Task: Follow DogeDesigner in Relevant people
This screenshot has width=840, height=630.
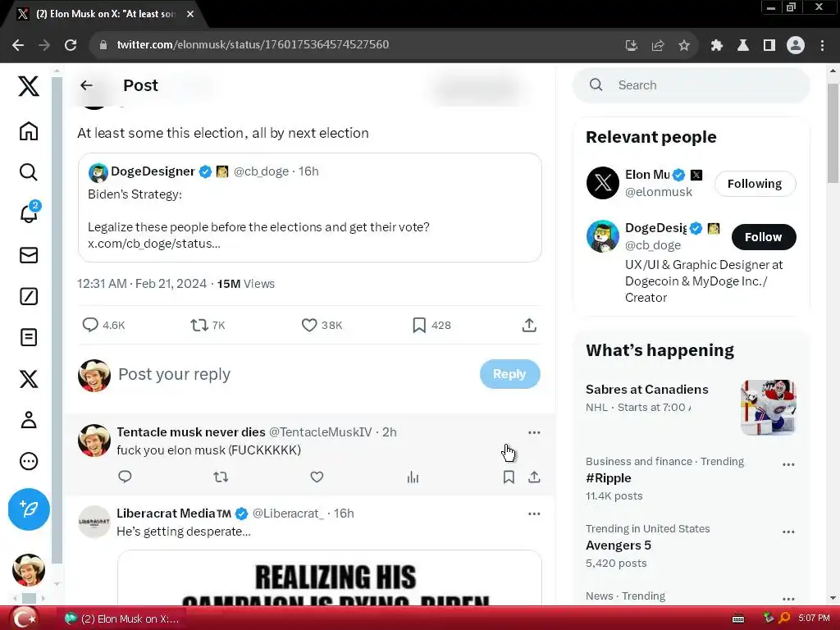Action: pyautogui.click(x=764, y=237)
